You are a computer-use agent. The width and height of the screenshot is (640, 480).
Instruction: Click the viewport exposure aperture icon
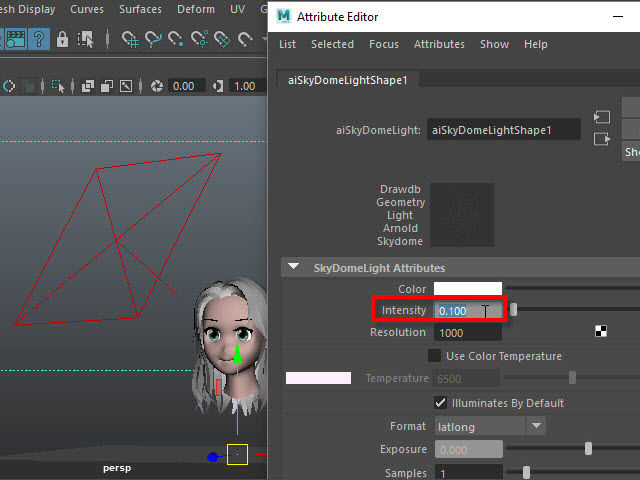click(x=158, y=86)
